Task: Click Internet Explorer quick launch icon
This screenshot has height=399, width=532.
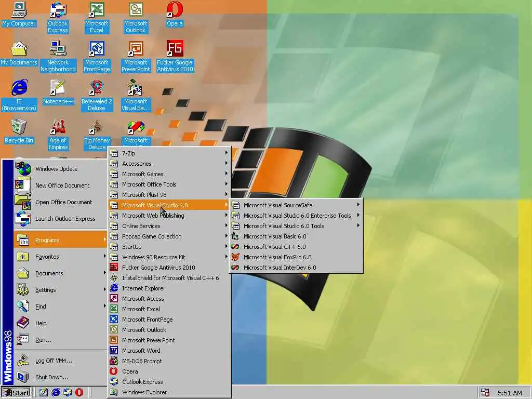Action: click(x=55, y=393)
